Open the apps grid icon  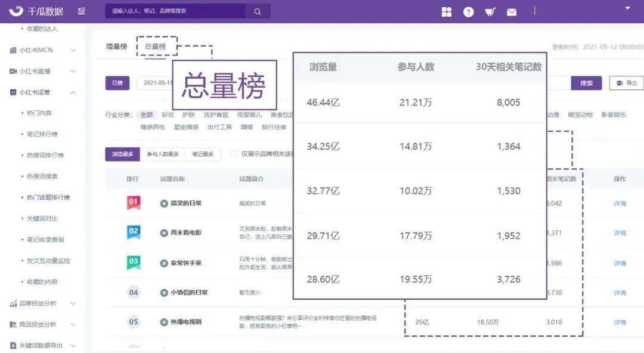click(x=447, y=12)
